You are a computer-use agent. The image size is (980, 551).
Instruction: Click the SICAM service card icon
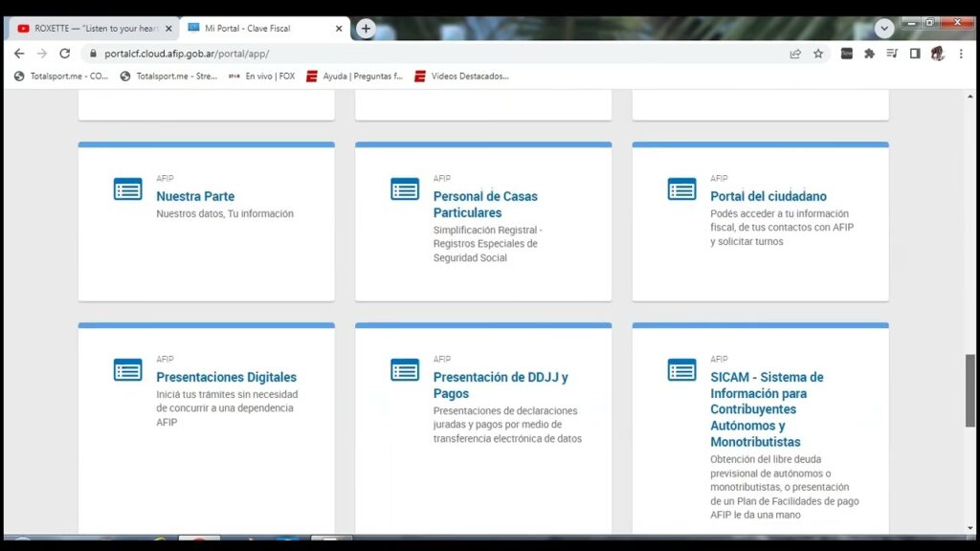point(681,370)
